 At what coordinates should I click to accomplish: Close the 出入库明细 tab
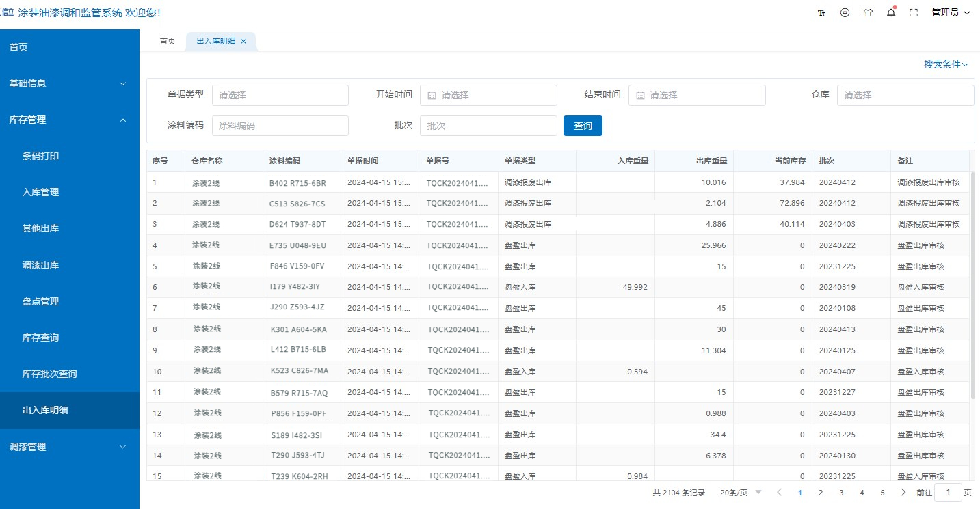pos(243,41)
